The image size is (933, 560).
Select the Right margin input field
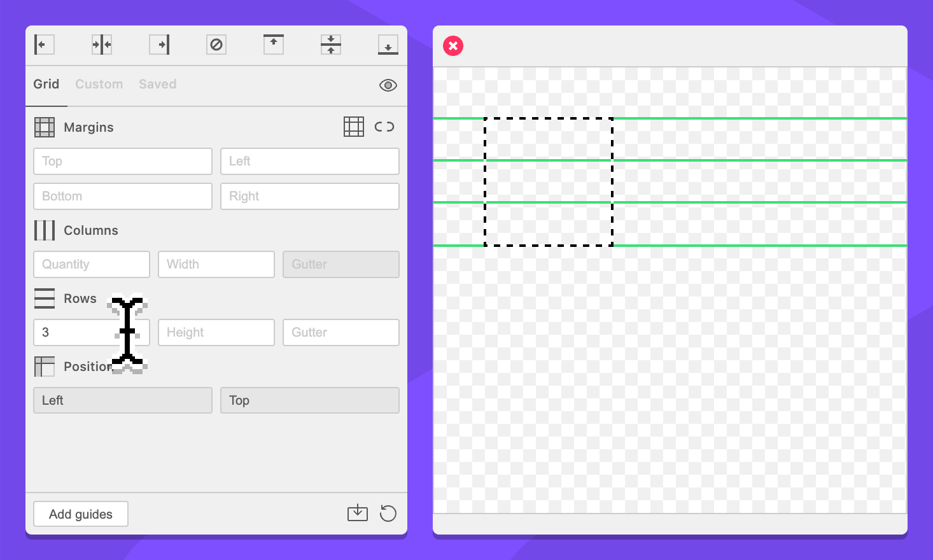tap(310, 196)
